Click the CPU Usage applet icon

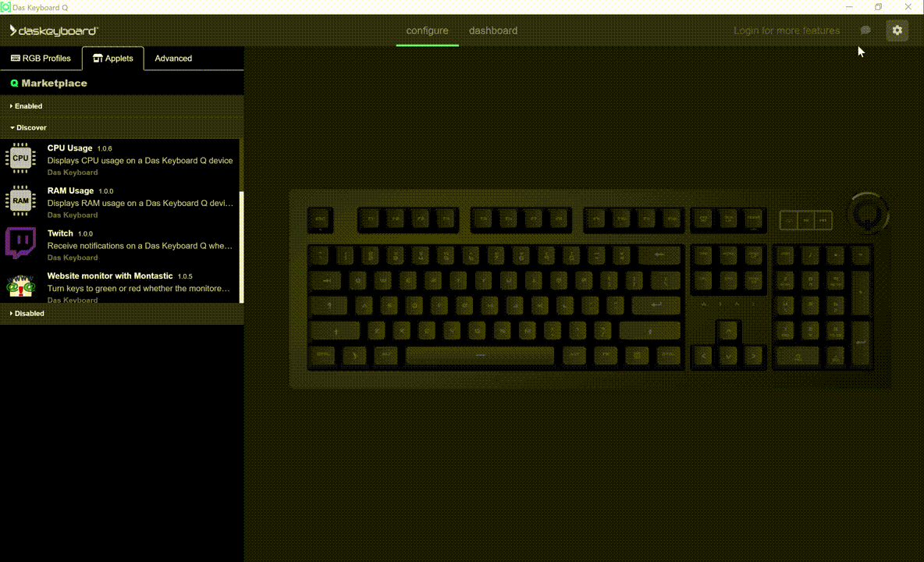(20, 158)
